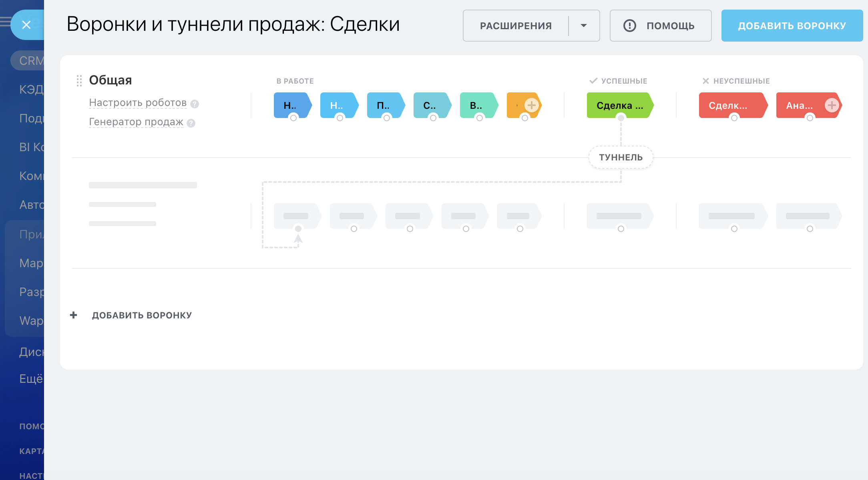
Task: Toggle the circle under the red Сделк... stage
Action: point(734,118)
